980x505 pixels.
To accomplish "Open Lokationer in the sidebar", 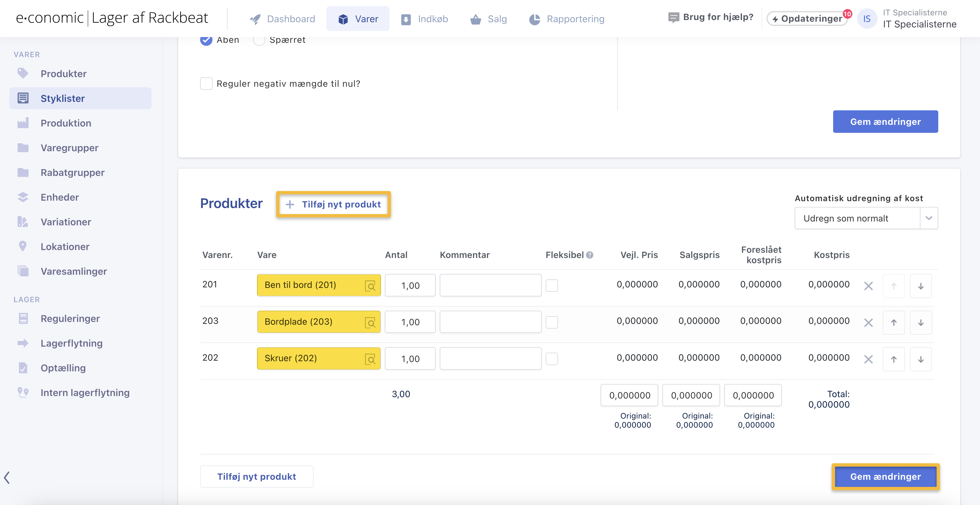I will (65, 247).
